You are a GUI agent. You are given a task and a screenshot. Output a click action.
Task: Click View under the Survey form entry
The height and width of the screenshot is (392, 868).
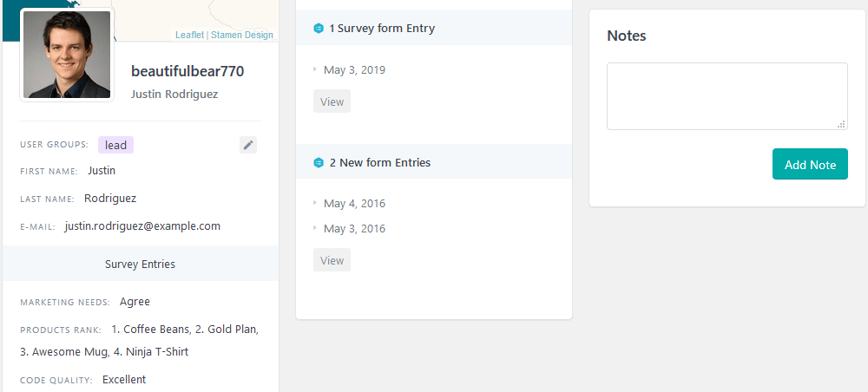(332, 101)
